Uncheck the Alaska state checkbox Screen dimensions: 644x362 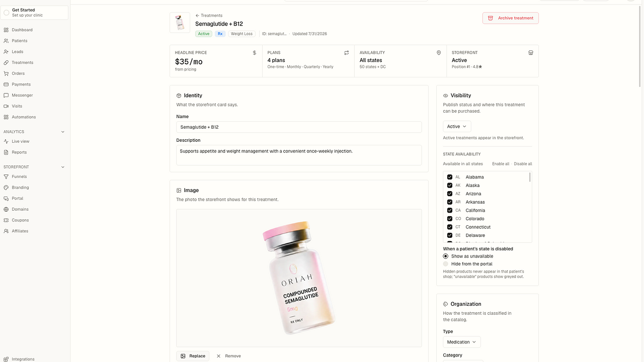pyautogui.click(x=450, y=186)
